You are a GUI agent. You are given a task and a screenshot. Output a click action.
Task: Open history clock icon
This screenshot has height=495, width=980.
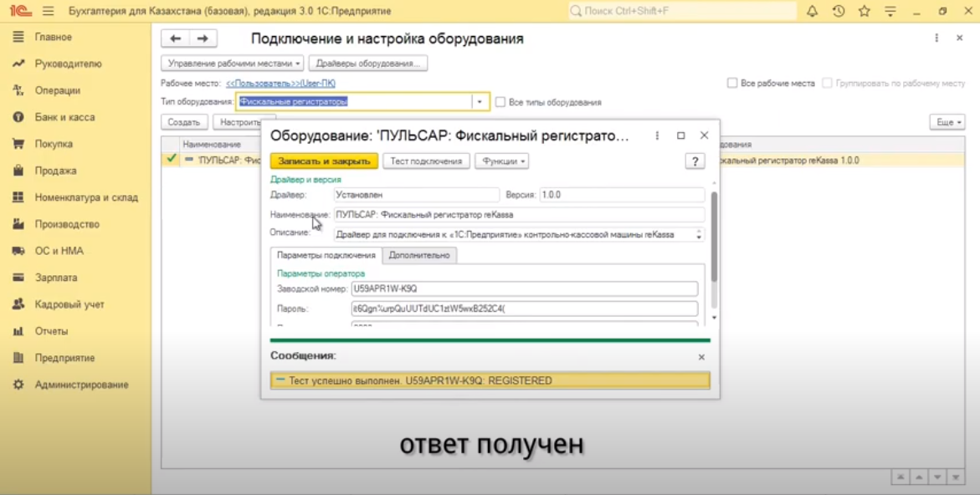pos(838,11)
